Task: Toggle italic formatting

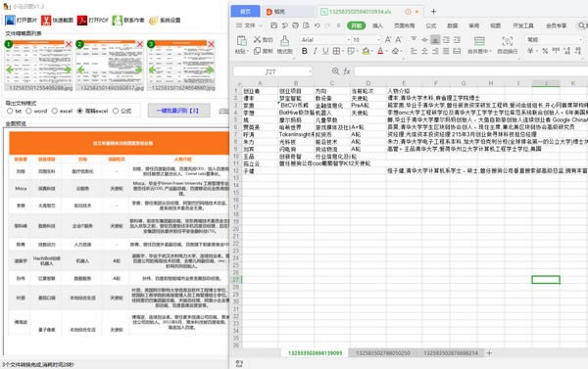Action: coord(315,51)
